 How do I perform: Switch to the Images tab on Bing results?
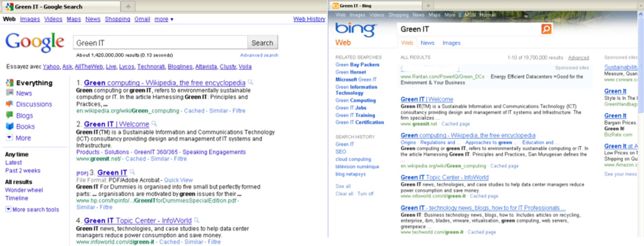pyautogui.click(x=451, y=43)
